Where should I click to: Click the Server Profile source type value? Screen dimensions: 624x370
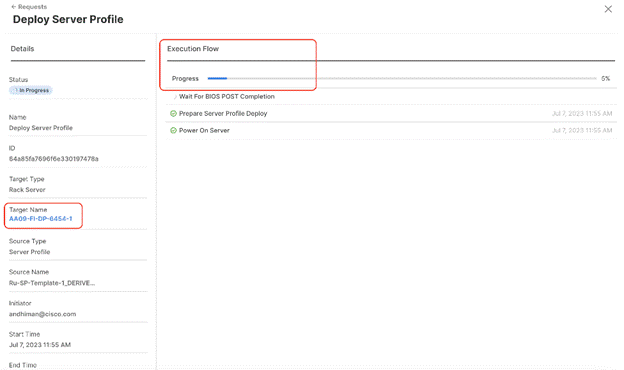(29, 252)
